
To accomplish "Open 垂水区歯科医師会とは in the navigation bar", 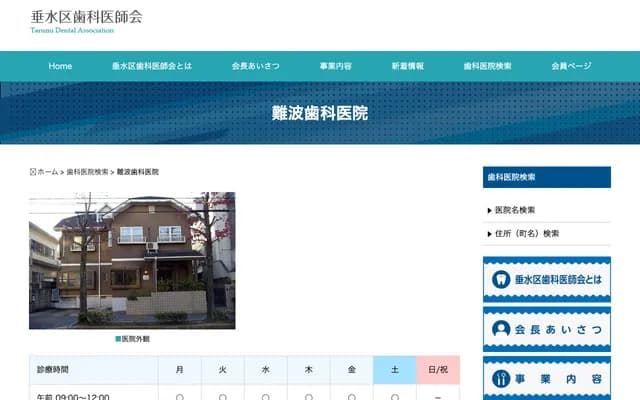I will click(152, 66).
